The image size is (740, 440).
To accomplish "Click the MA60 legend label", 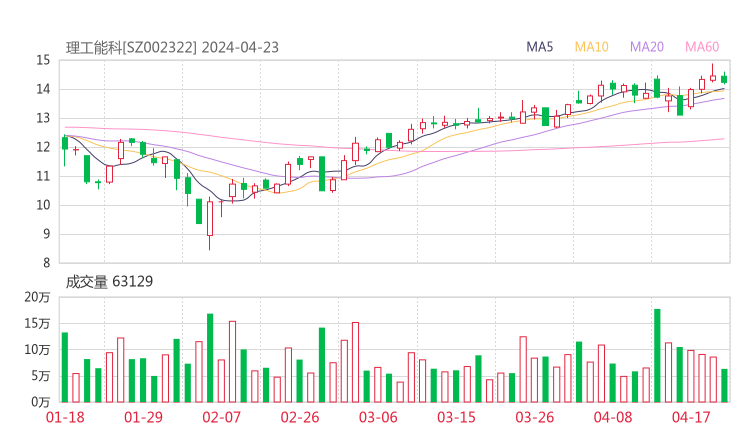I will [702, 47].
